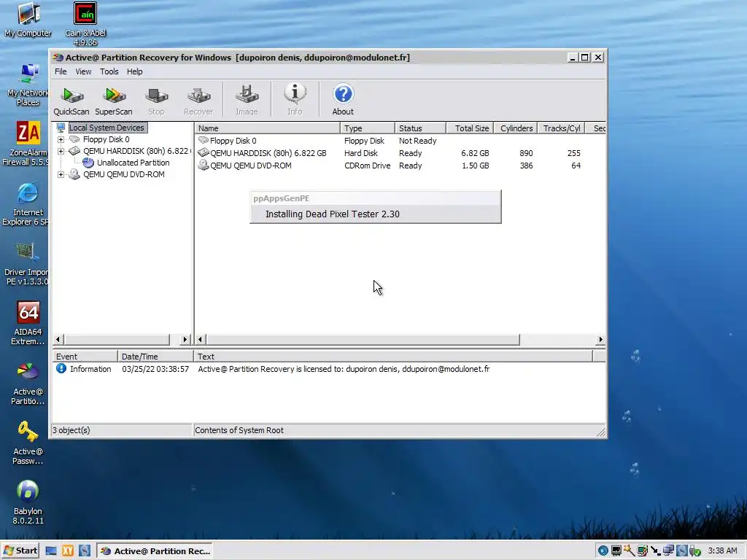Click the Event column header in the log

[x=85, y=357]
